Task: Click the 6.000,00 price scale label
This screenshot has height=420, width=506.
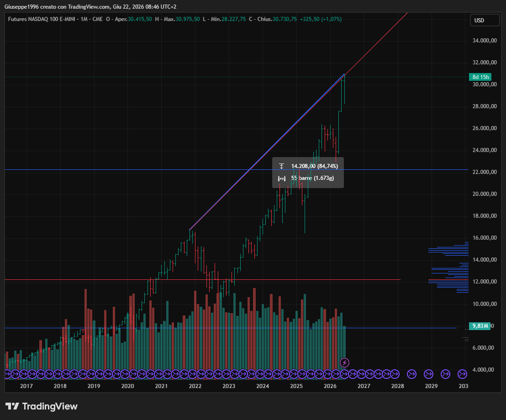Action: click(x=483, y=348)
